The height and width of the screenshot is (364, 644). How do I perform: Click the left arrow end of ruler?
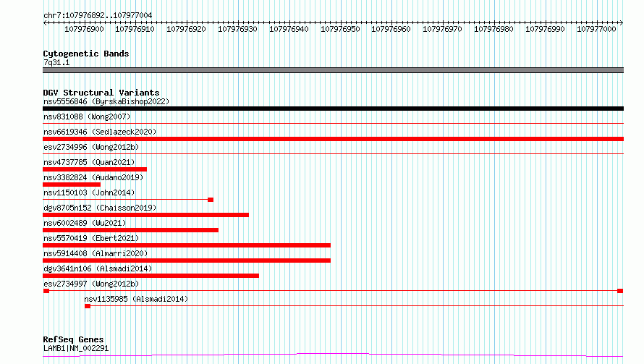click(x=45, y=22)
